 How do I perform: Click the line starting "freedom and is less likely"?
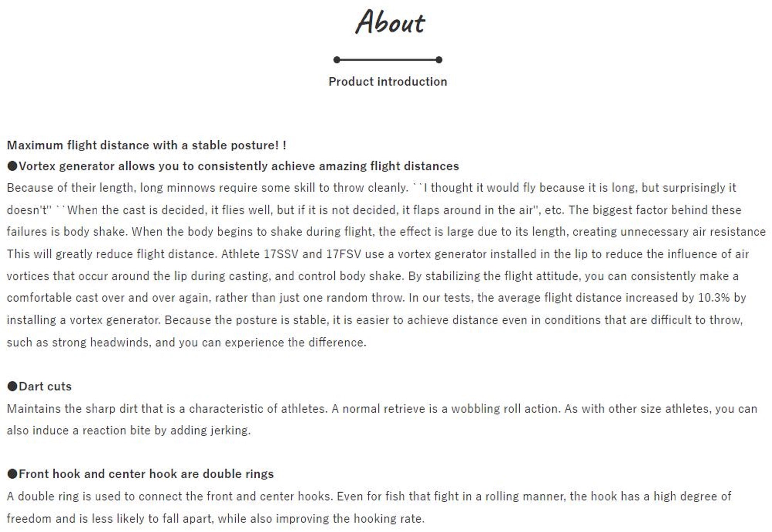215,518
